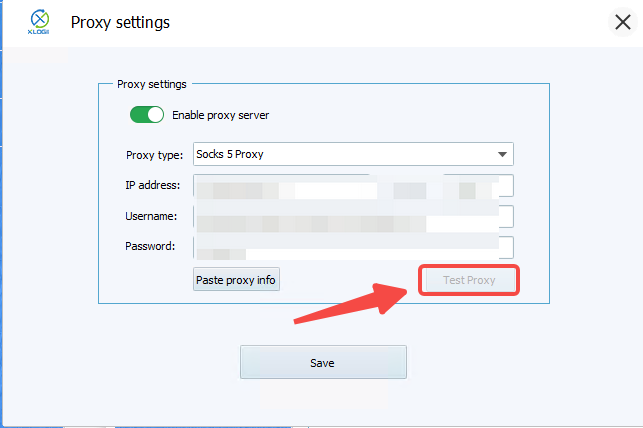This screenshot has height=428, width=643.
Task: Click the "Username:" label
Action: pyautogui.click(x=152, y=216)
